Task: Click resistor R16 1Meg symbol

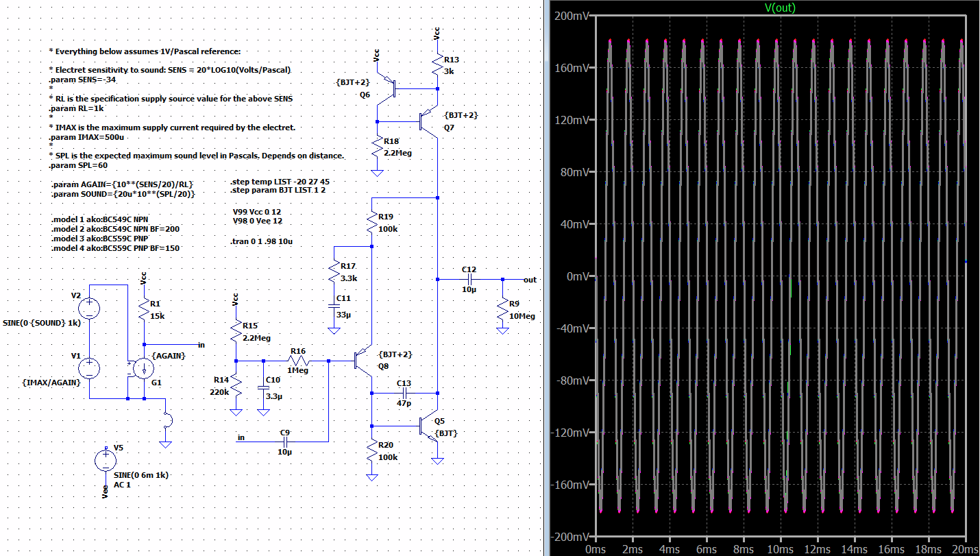Action: [298, 361]
